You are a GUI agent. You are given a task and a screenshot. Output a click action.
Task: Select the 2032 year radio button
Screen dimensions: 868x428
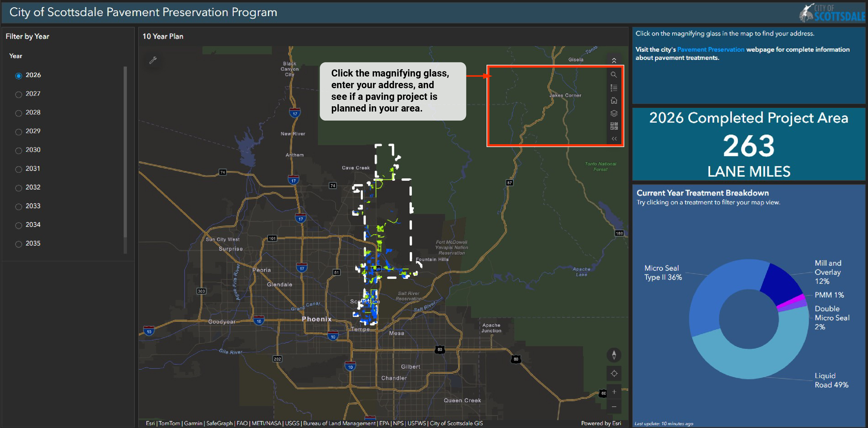(x=19, y=188)
